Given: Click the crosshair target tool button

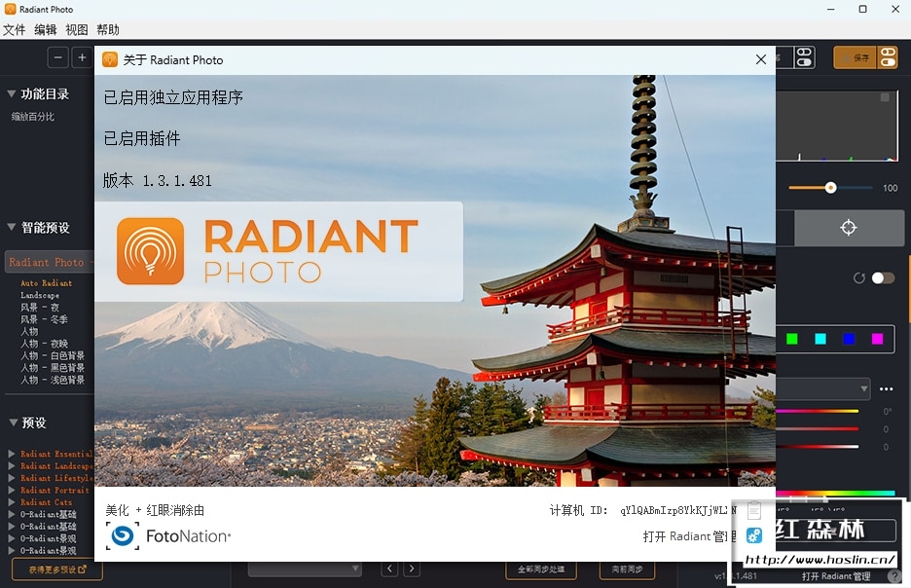Looking at the screenshot, I should (849, 228).
